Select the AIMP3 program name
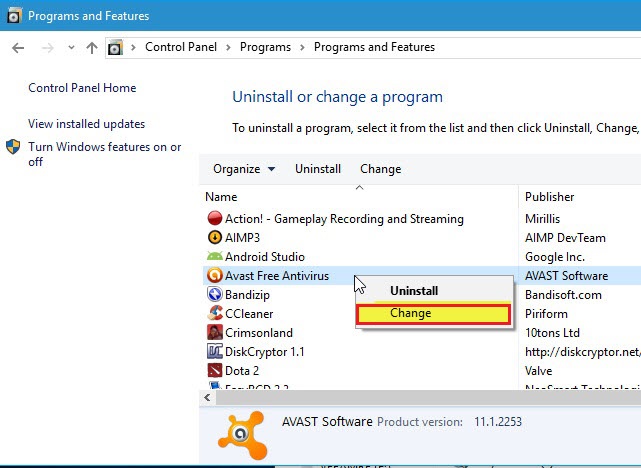This screenshot has height=468, width=641. click(242, 237)
